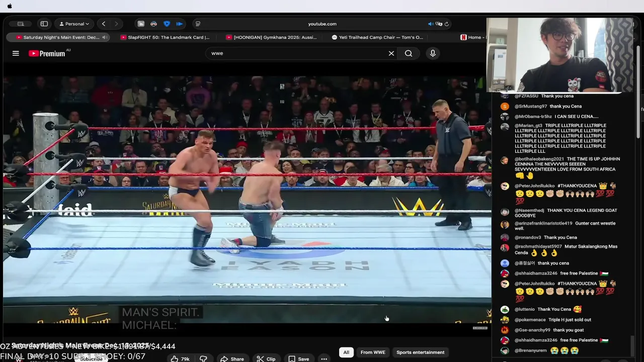Click @MrObama-tr5hz chat message
Screen dimensions: 644x362
click(x=556, y=117)
